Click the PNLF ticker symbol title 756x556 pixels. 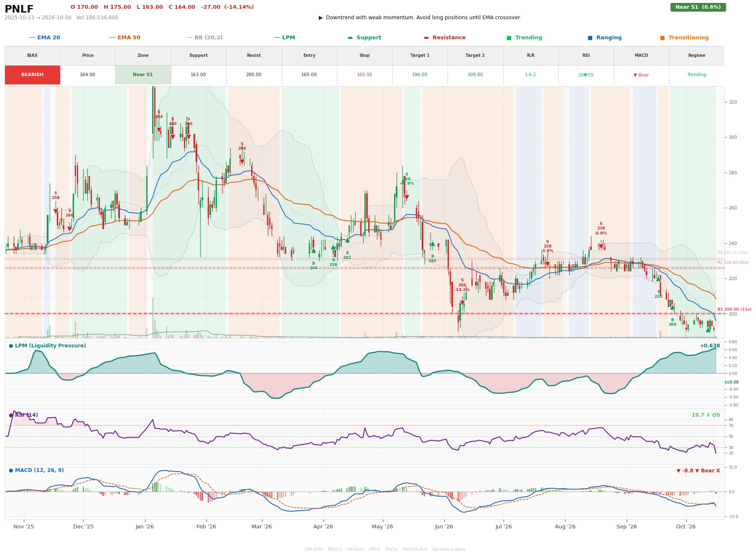click(19, 9)
